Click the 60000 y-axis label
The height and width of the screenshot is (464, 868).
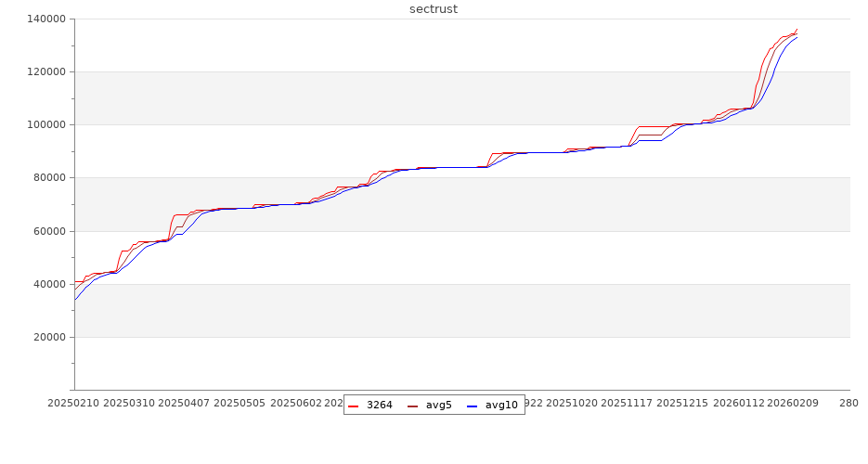pos(48,231)
